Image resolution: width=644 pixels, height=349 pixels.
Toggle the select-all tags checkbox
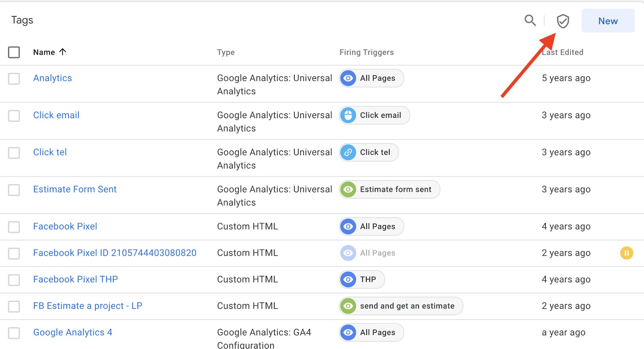pos(14,52)
